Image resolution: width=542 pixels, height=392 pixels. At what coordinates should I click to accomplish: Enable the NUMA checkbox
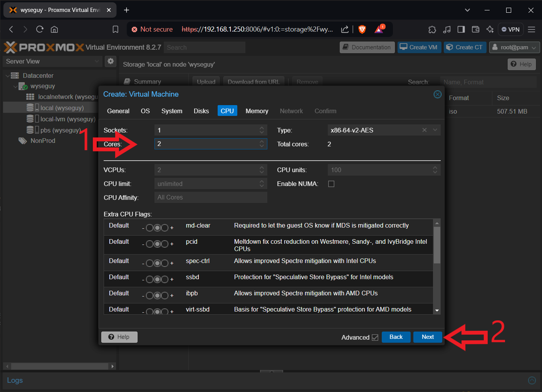(331, 184)
